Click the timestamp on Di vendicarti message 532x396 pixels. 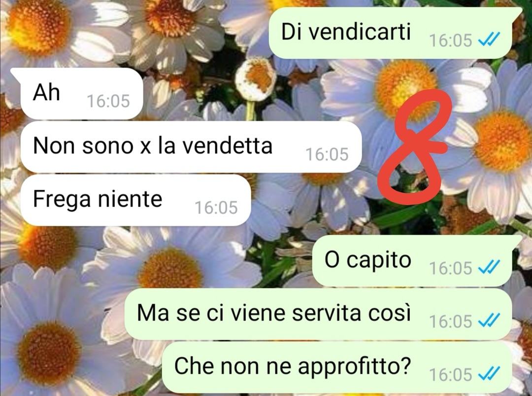451,40
